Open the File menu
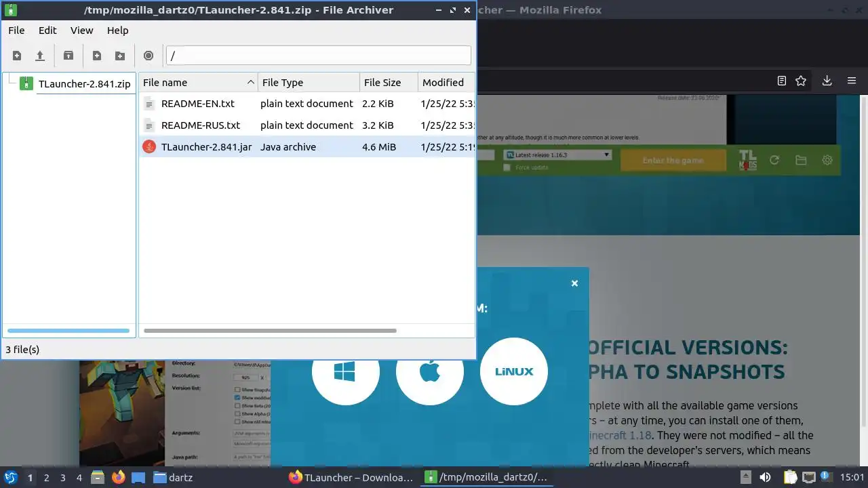868x488 pixels. [16, 30]
